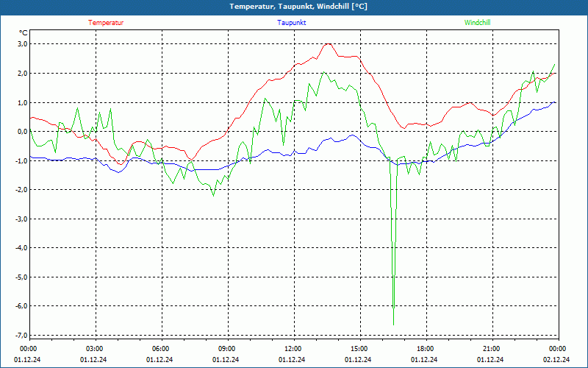Click the blue Taupunkt legend label
This screenshot has width=588, height=368.
[291, 23]
